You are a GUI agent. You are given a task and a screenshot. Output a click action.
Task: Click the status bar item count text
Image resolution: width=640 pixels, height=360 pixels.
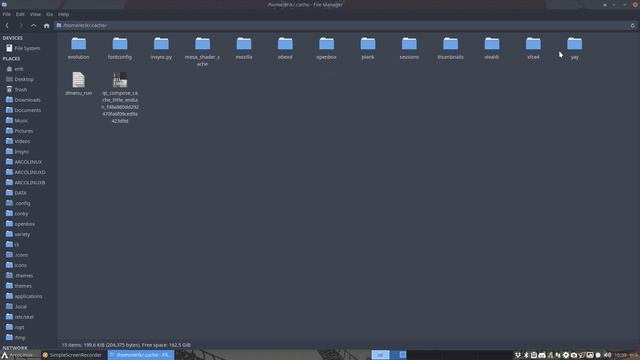(x=126, y=345)
